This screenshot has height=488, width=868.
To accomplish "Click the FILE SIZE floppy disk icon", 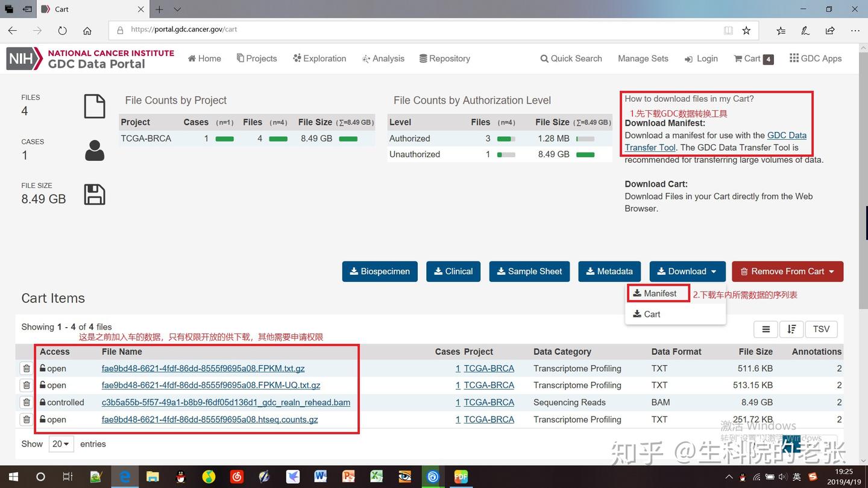I will click(x=94, y=194).
